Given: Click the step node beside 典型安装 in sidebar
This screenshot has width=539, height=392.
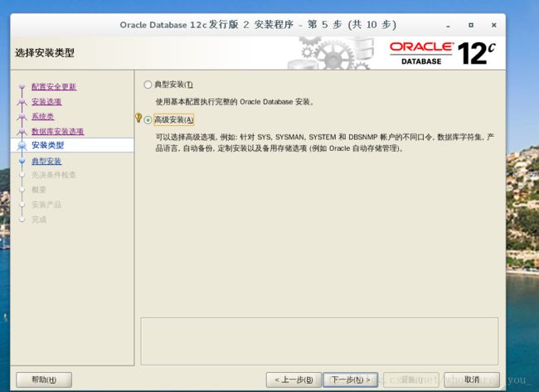Looking at the screenshot, I should (22, 161).
